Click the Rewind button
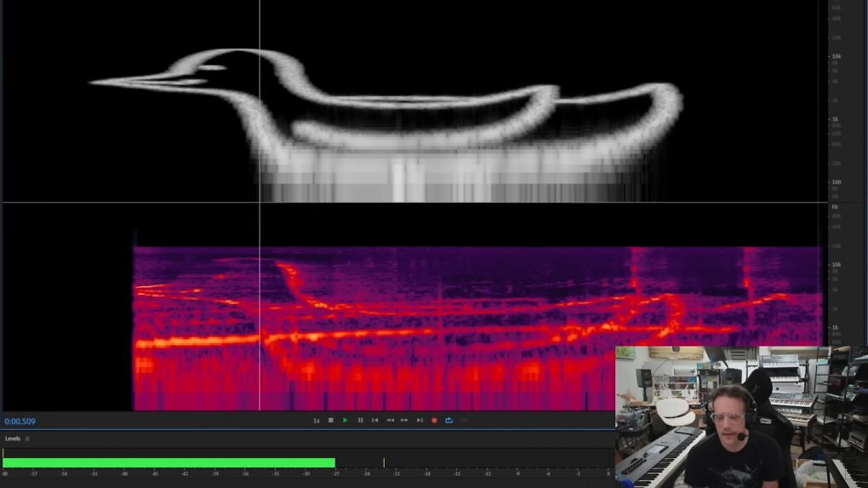Screen dimensions: 868x488 point(391,421)
